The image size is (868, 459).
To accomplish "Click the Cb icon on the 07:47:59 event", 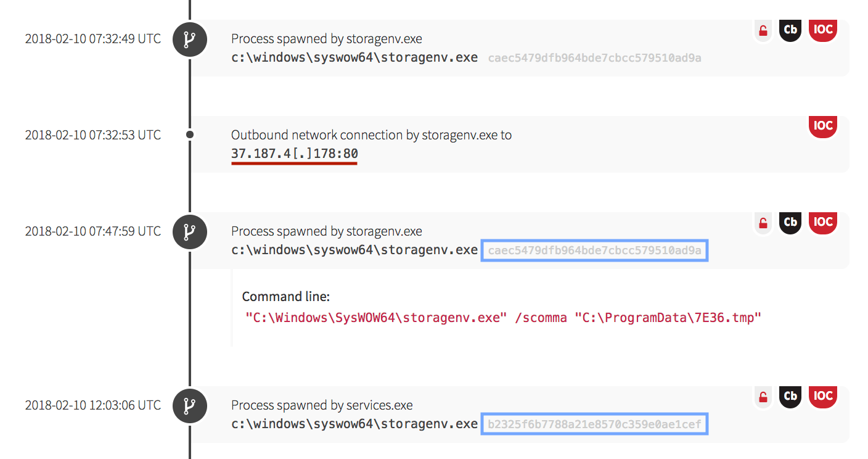I will 790,222.
